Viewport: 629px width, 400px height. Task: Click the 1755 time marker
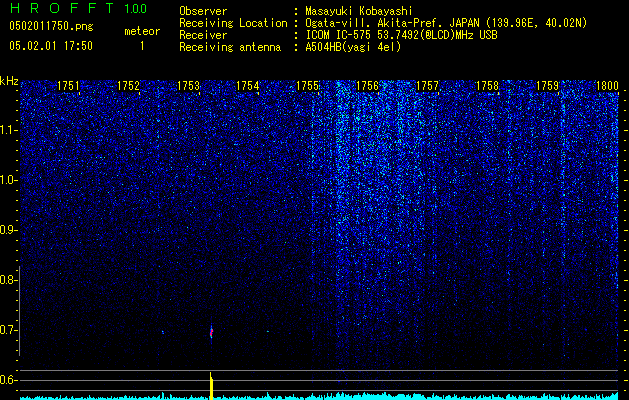pyautogui.click(x=308, y=86)
